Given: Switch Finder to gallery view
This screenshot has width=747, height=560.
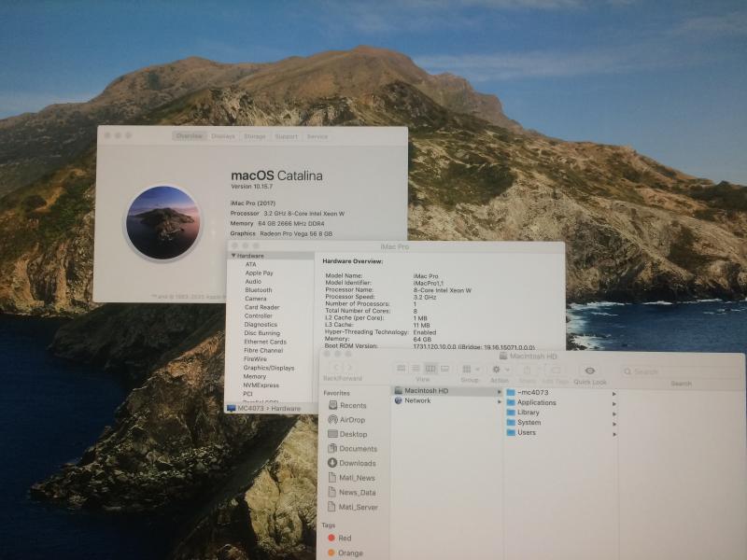Looking at the screenshot, I should pos(445,369).
